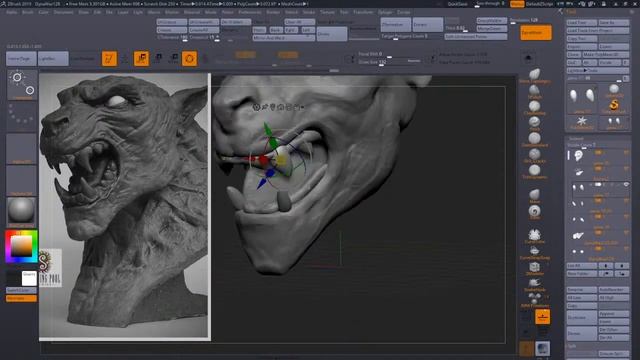
Task: Click the current teeth tool thumbnail
Action: click(582, 98)
